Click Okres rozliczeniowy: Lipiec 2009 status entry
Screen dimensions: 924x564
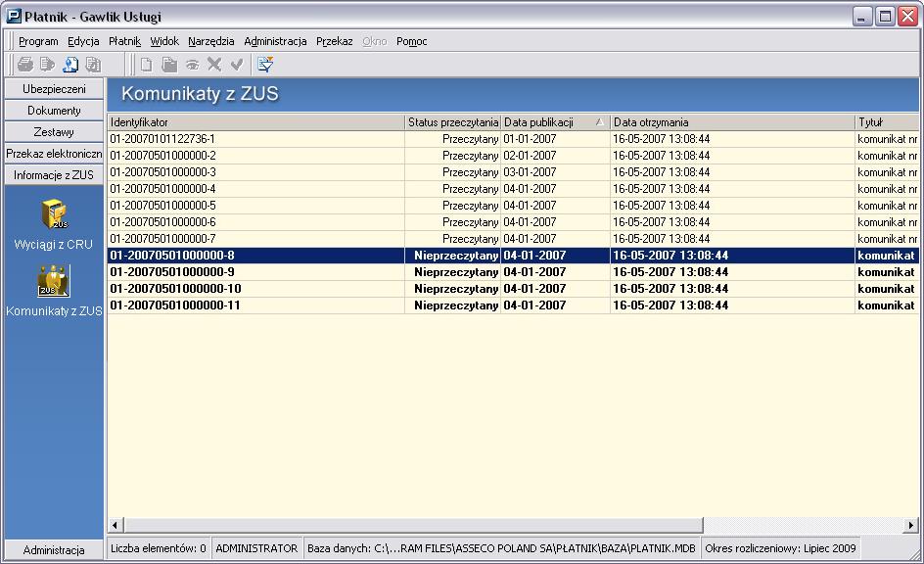[780, 548]
